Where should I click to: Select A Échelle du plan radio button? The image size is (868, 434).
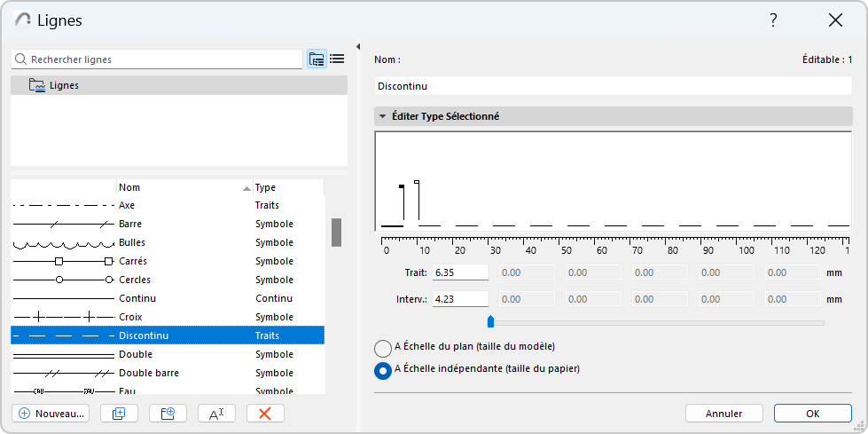pos(383,348)
